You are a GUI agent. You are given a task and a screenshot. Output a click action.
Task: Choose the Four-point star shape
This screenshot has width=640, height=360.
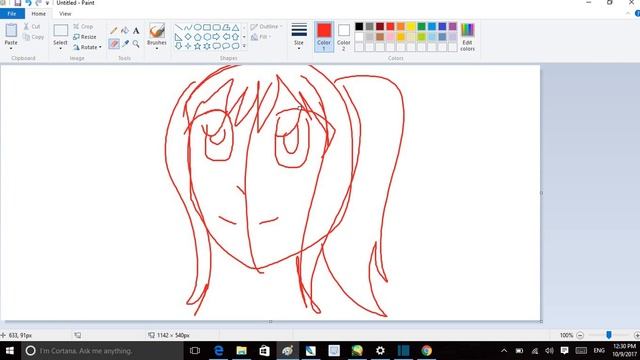(188, 46)
